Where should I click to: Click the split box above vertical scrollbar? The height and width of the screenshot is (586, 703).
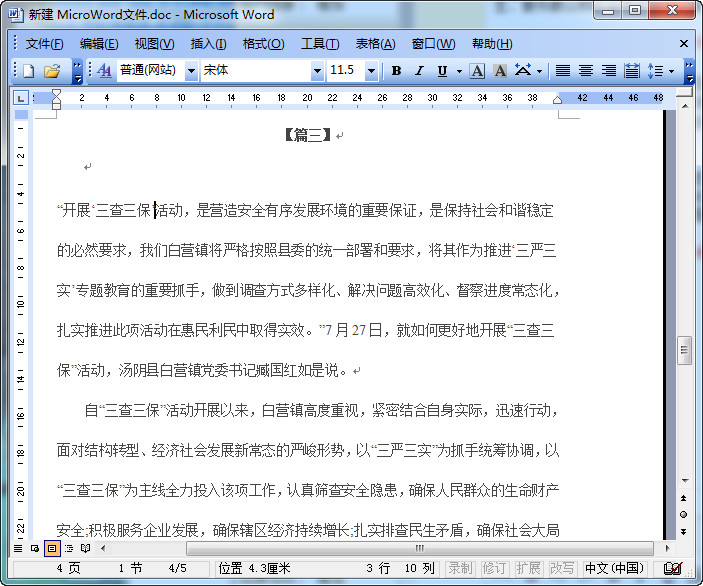tap(685, 92)
